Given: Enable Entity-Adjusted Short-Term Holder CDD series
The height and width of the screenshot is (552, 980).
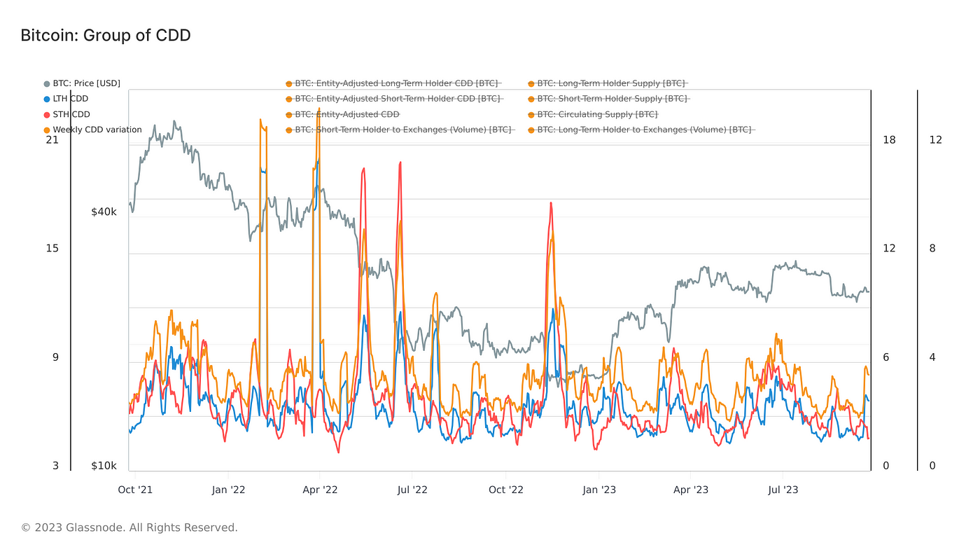Looking at the screenshot, I should (394, 99).
